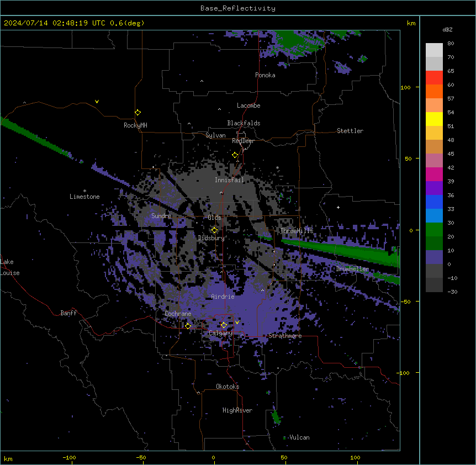Click the Sylvan label
The width and height of the screenshot is (476, 465).
click(x=215, y=135)
